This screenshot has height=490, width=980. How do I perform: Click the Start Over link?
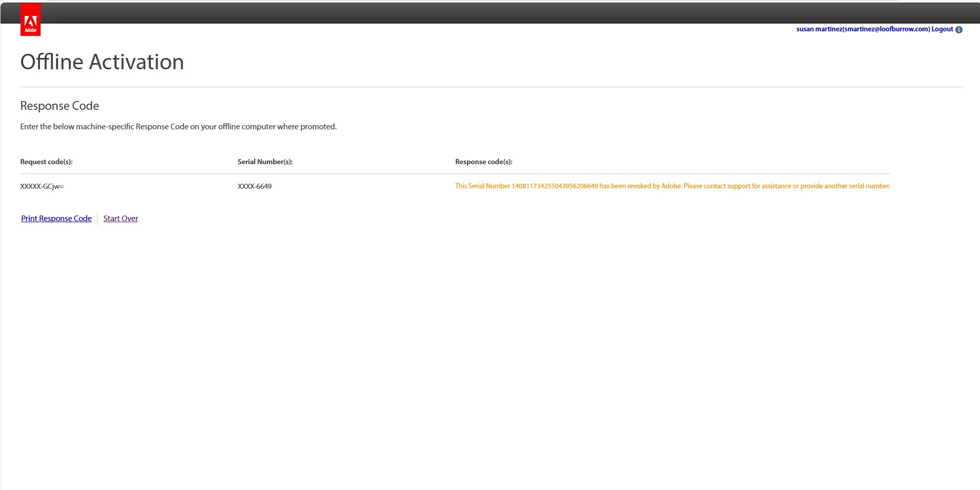(x=121, y=219)
